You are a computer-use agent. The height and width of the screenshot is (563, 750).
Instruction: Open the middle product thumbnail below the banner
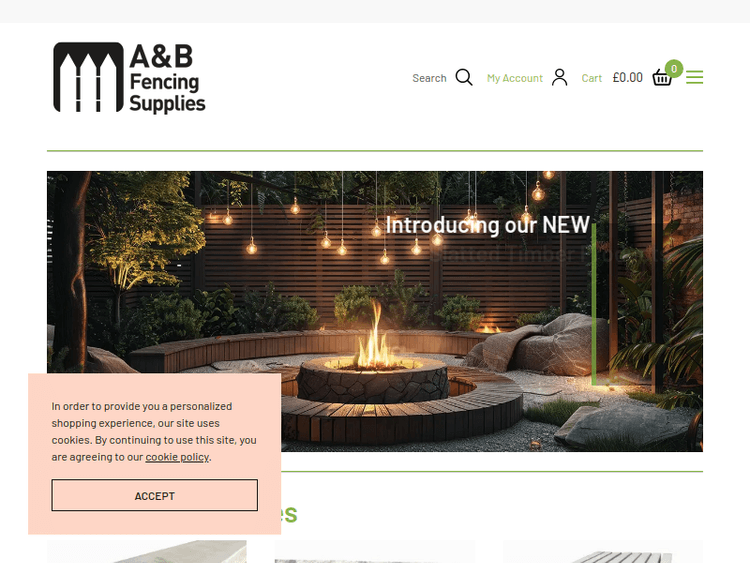click(375, 552)
